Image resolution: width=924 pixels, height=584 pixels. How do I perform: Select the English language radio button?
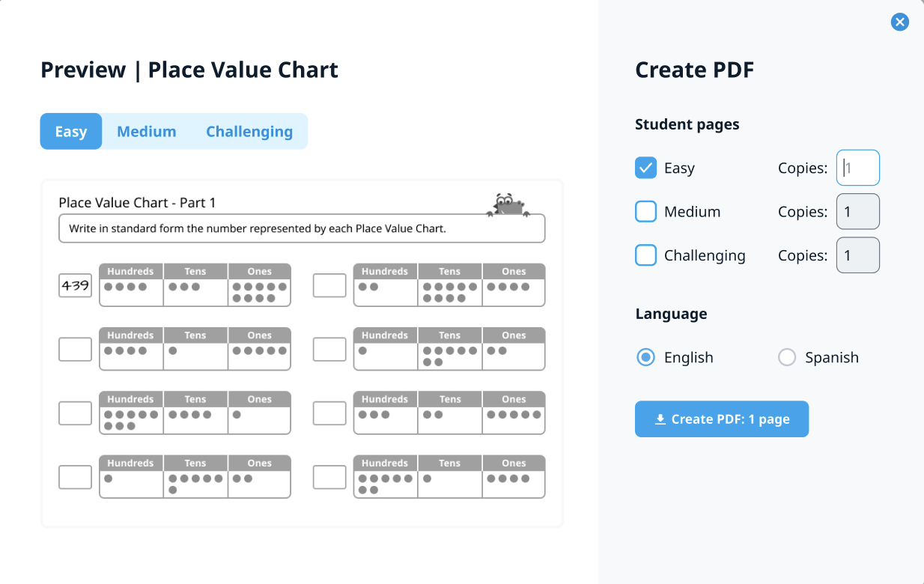coord(645,358)
